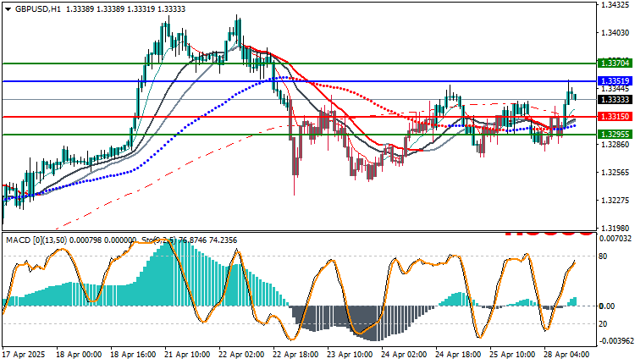
Task: Click the GBPUSD,H1 chart title text
Action: [x=37, y=9]
